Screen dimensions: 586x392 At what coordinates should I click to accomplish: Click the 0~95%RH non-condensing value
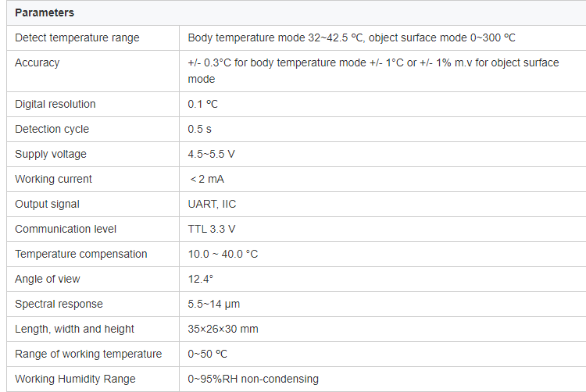pyautogui.click(x=253, y=380)
